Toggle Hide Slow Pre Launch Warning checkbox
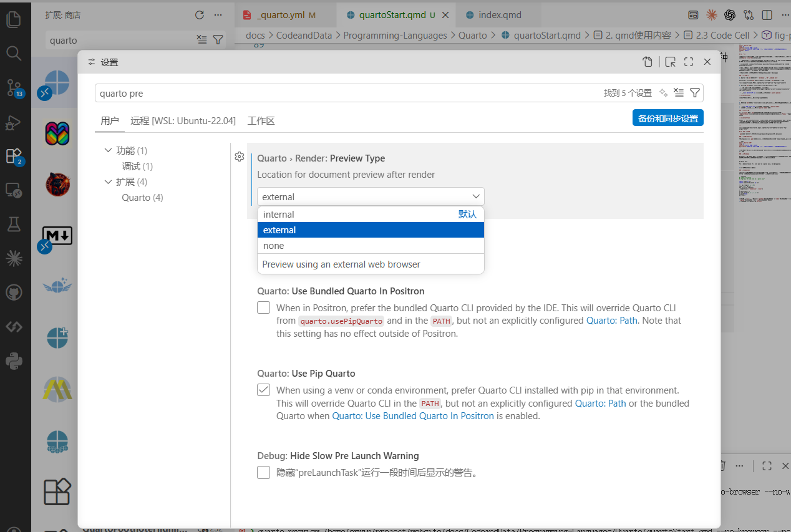Viewport: 791px width, 532px height. pos(264,472)
